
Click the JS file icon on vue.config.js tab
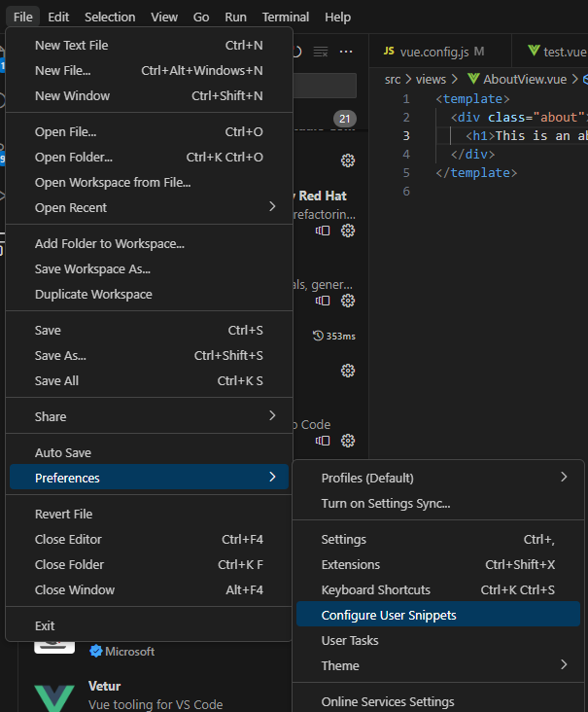coord(389,51)
